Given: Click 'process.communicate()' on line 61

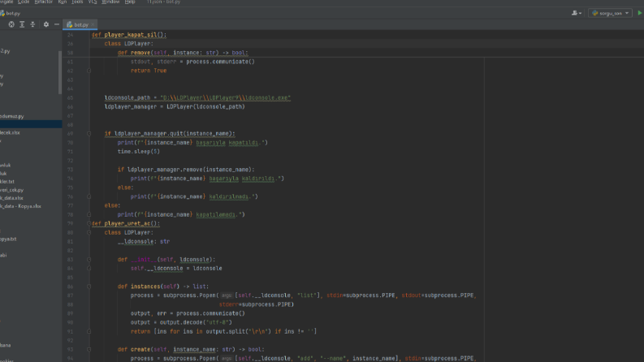Looking at the screenshot, I should 221,62.
